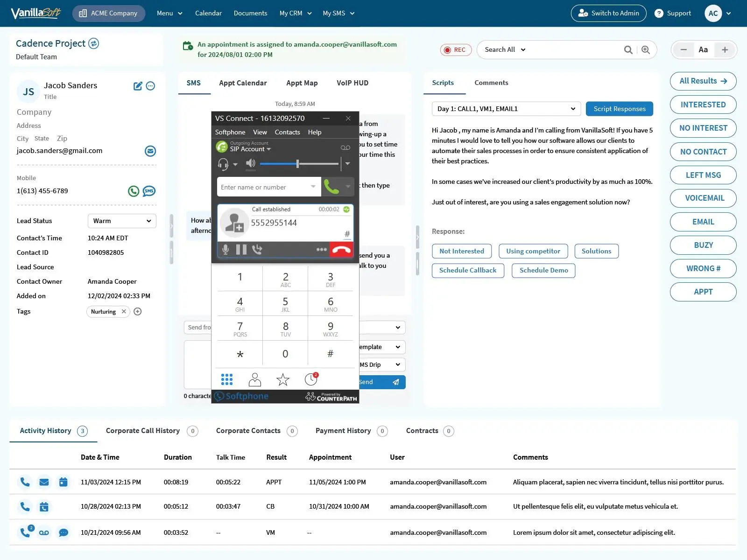Image resolution: width=747 pixels, height=560 pixels.
Task: Expand My SMS dropdown
Action: [x=338, y=14]
